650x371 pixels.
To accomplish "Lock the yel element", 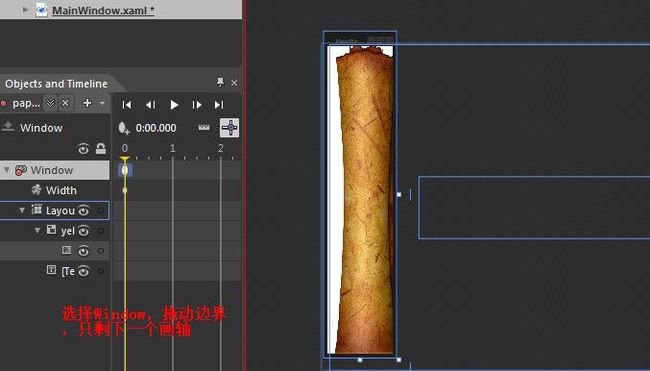I will 100,230.
